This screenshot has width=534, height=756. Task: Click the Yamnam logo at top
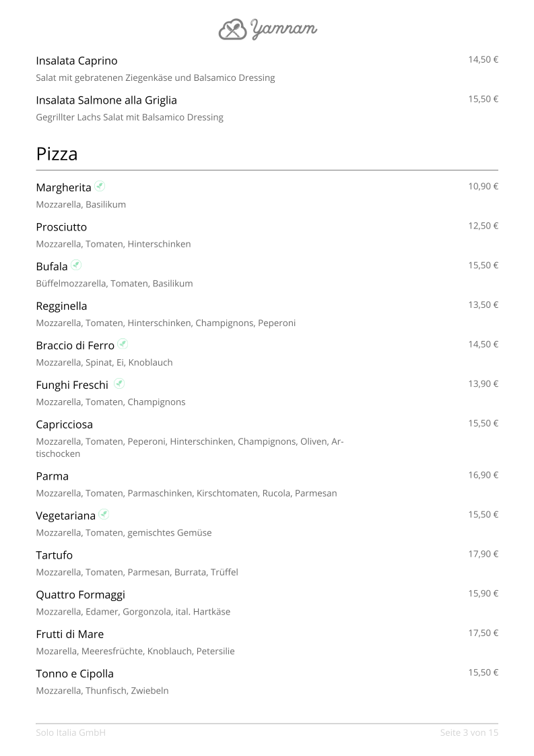(x=267, y=29)
